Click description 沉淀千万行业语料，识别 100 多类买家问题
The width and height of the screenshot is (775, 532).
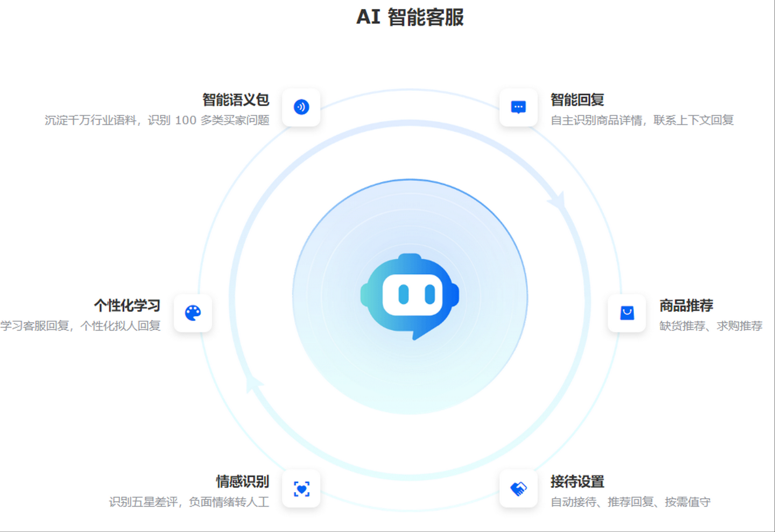point(157,120)
